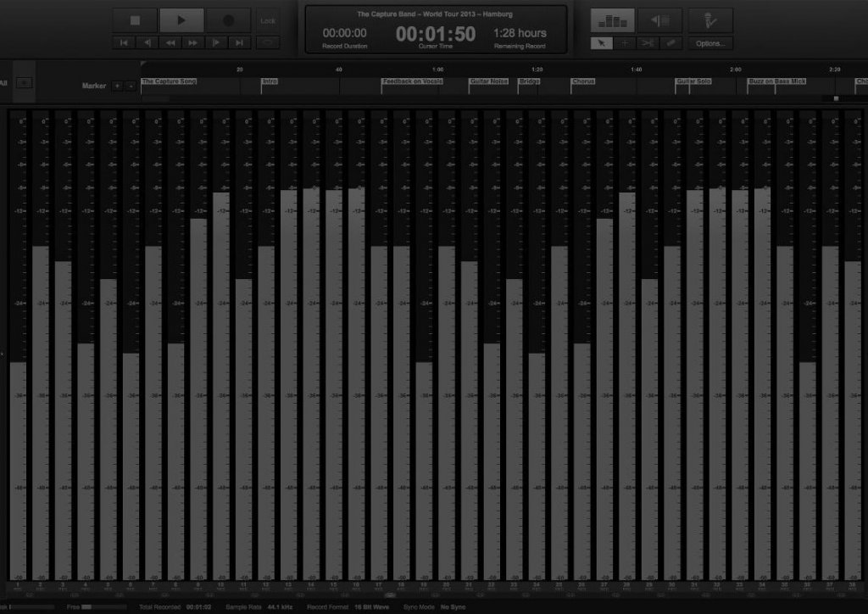
Task: Click the Sample Rate 44.1 kHz status entry
Action: (259, 607)
